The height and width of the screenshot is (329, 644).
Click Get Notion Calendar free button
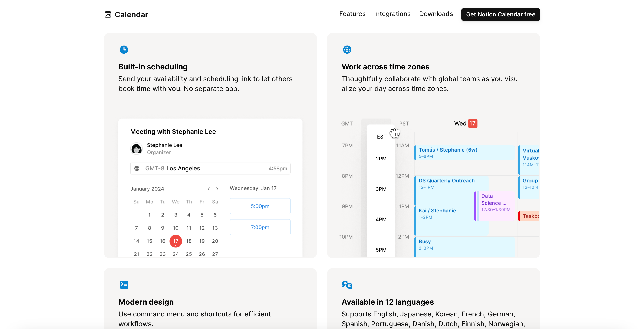tap(500, 14)
